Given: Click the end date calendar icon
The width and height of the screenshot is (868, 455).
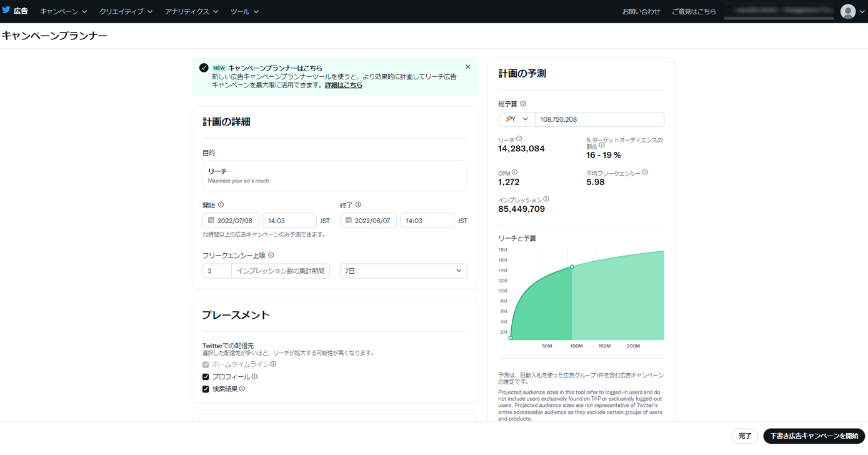Looking at the screenshot, I should click(x=349, y=221).
